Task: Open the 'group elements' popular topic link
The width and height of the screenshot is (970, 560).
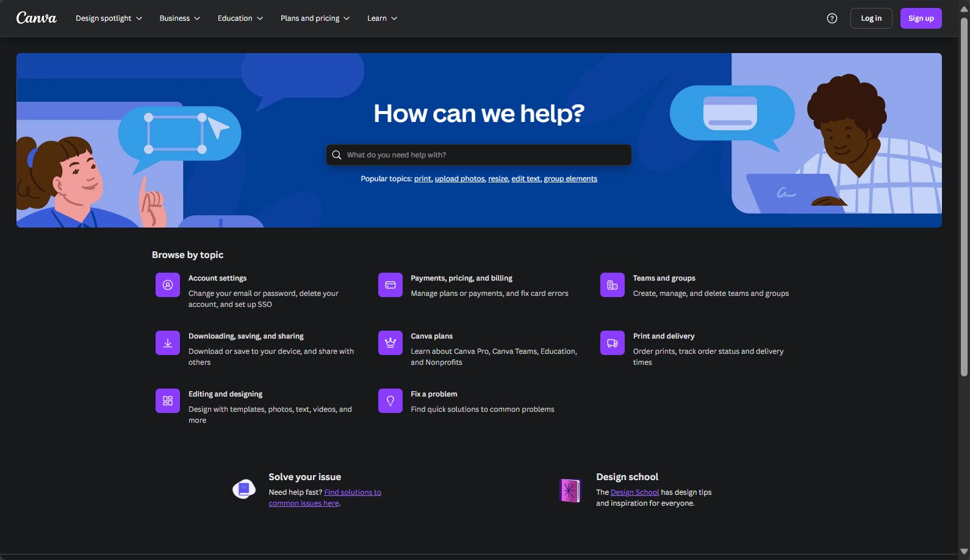Action: pyautogui.click(x=570, y=179)
